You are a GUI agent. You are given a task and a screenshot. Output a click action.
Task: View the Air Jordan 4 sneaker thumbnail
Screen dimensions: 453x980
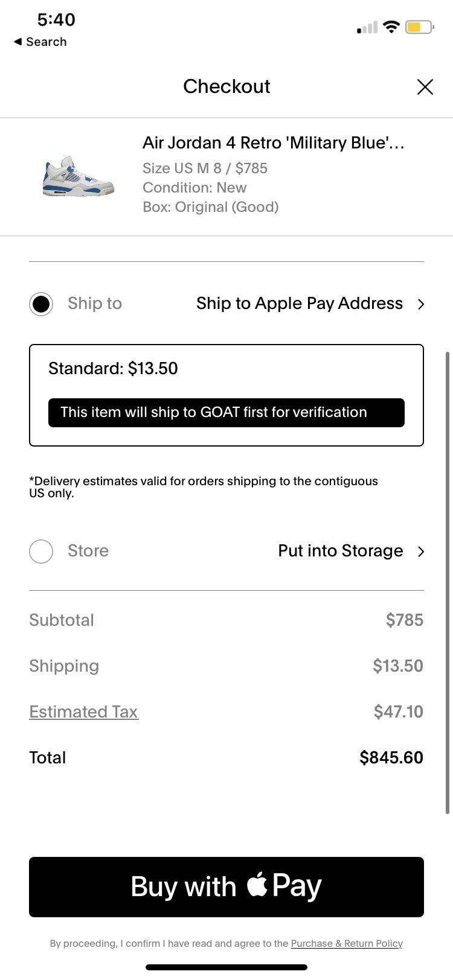[x=79, y=176]
